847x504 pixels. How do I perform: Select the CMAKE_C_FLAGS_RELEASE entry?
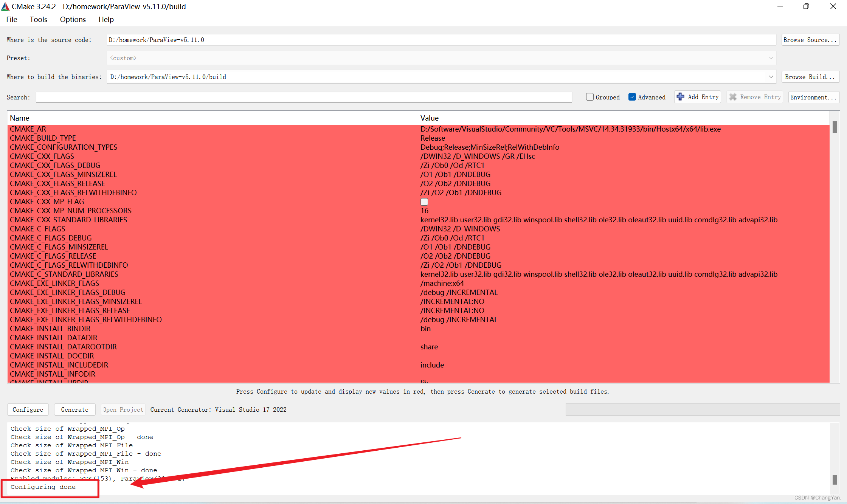(53, 256)
